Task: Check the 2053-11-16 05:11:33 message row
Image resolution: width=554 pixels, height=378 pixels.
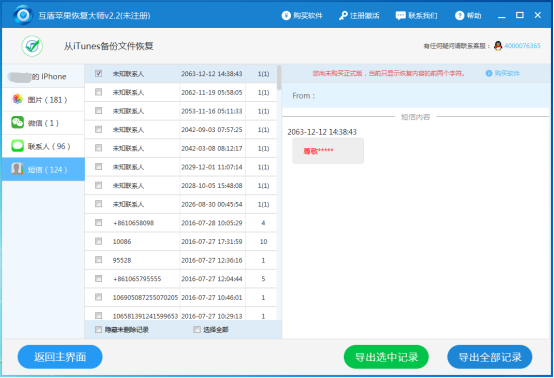Action: (x=99, y=111)
